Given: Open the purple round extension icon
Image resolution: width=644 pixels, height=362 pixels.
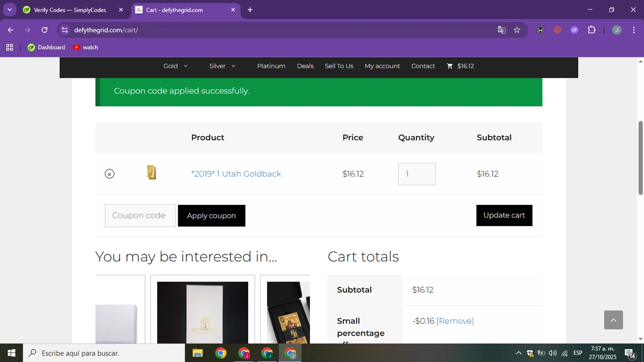Looking at the screenshot, I should tap(574, 30).
